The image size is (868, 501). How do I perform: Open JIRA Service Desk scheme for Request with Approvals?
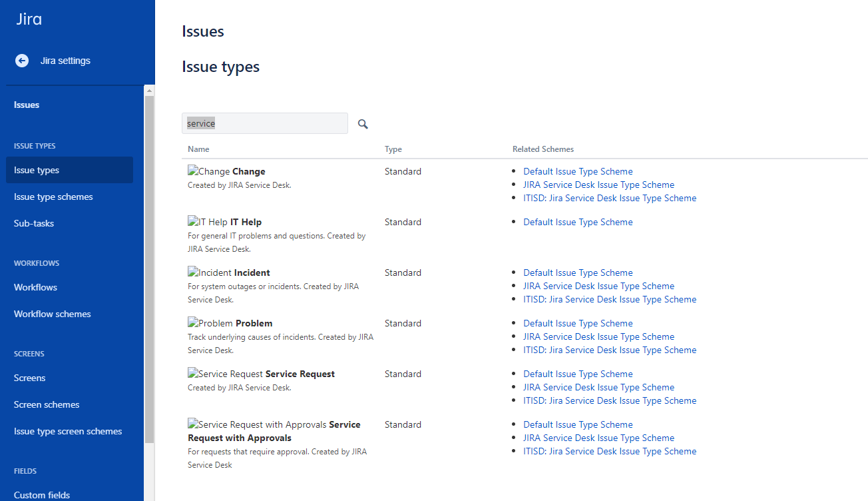click(x=598, y=438)
